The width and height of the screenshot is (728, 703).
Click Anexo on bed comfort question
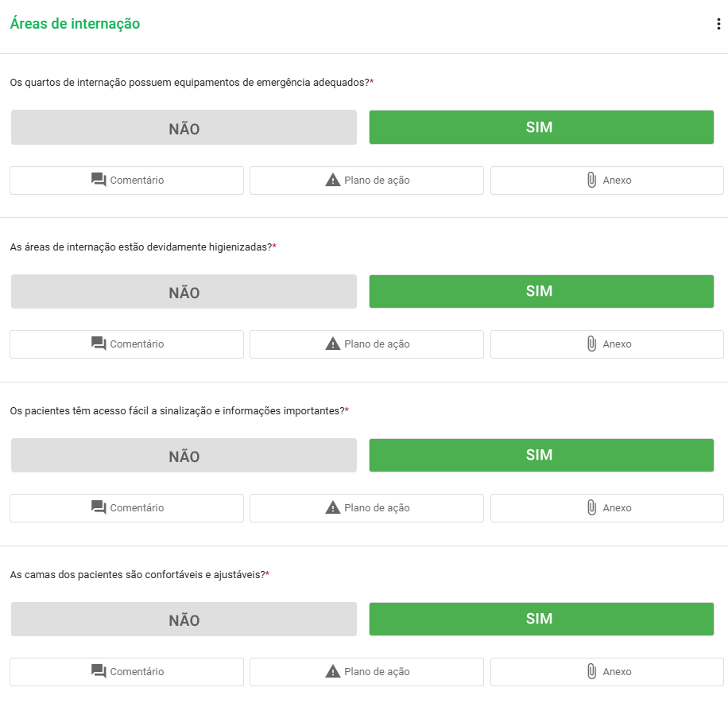606,671
